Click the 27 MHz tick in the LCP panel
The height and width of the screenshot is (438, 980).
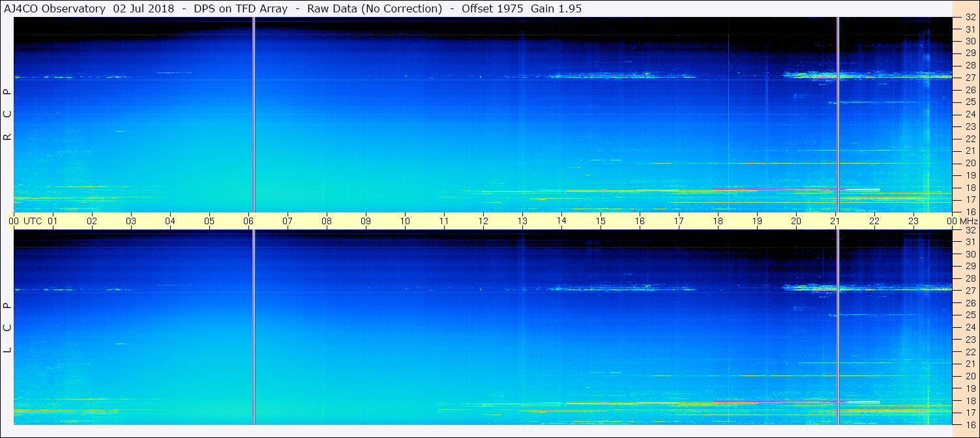tap(970, 291)
